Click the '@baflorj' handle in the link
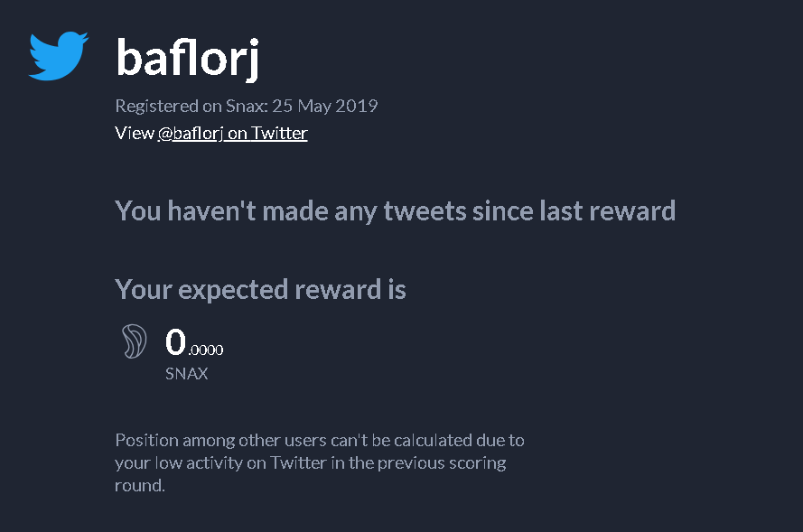The width and height of the screenshot is (803, 532). (191, 134)
